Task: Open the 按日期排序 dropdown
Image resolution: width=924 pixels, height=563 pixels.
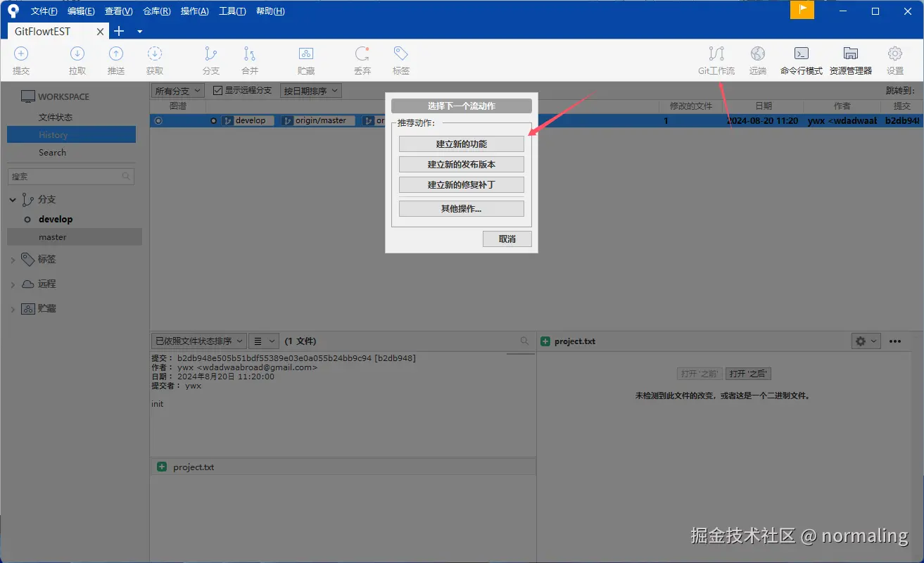Action: (x=311, y=91)
